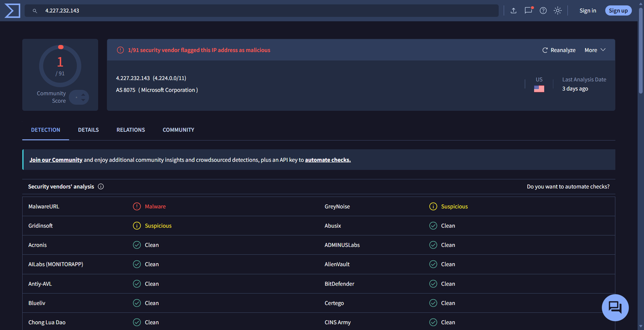Click the Blueliv vendor name
The height and width of the screenshot is (330, 644).
37,303
